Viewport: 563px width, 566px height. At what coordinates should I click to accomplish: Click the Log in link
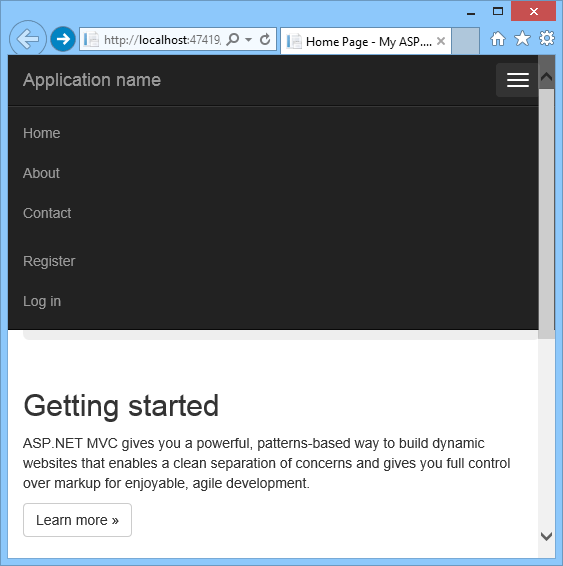coord(42,301)
